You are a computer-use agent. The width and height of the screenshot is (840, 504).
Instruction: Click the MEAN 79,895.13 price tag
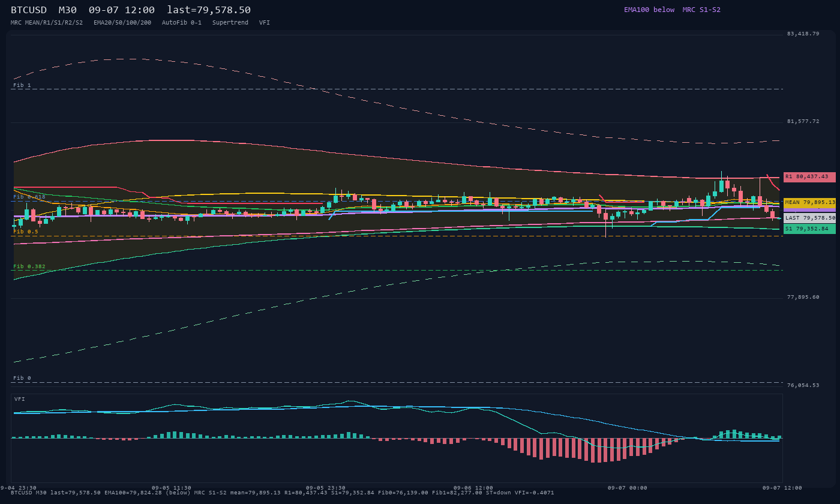point(809,203)
